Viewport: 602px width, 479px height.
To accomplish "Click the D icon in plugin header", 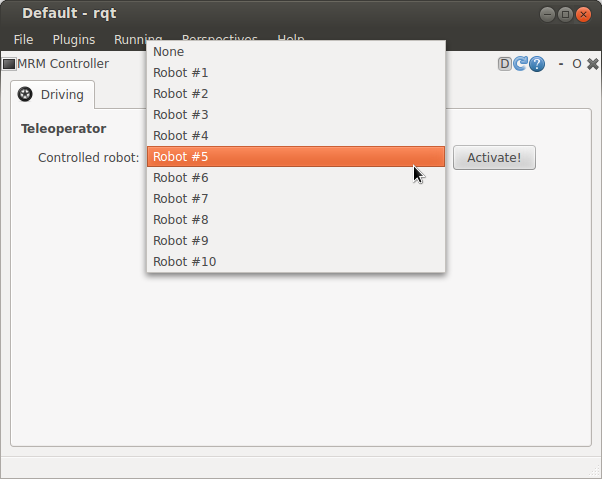I will coord(505,64).
